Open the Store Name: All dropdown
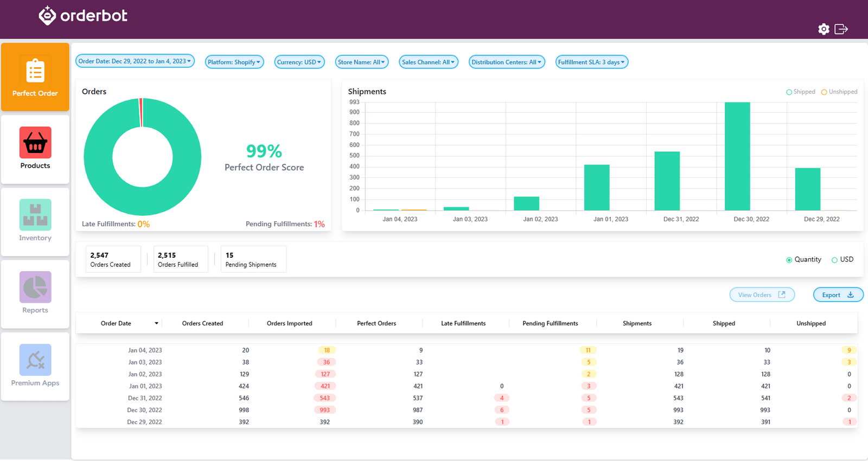The height and width of the screenshot is (461, 868). (362, 62)
